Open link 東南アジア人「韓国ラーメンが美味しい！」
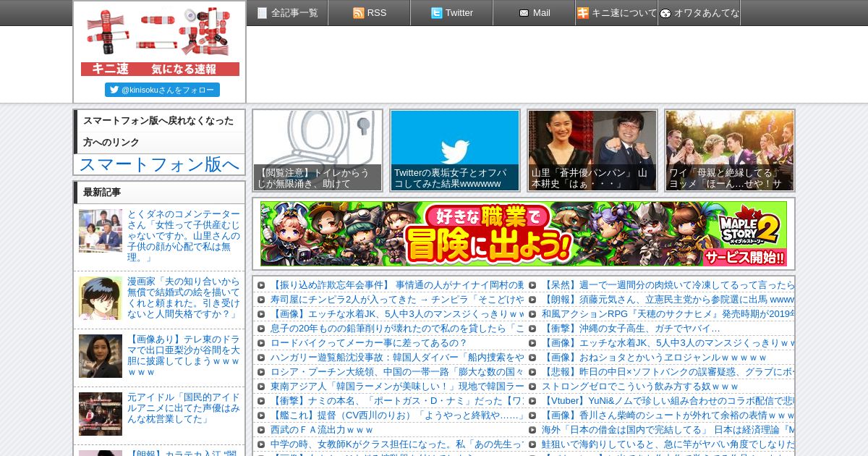The height and width of the screenshot is (456, 868). [397, 387]
